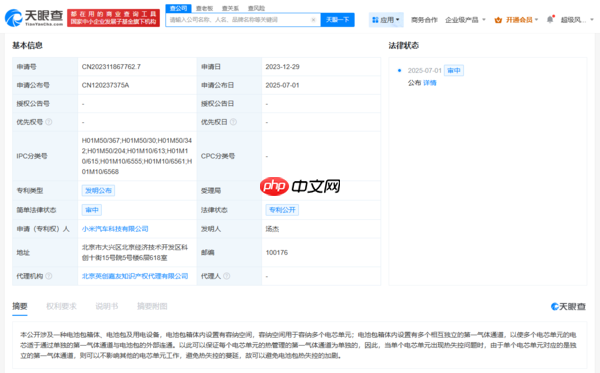Open the 详情 link under legal status
Viewport: 600px width, 373px height.
(430, 83)
